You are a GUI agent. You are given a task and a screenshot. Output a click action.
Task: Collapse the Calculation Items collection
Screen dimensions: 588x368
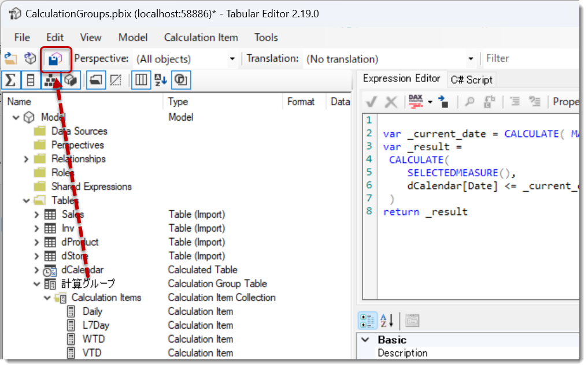(x=47, y=298)
